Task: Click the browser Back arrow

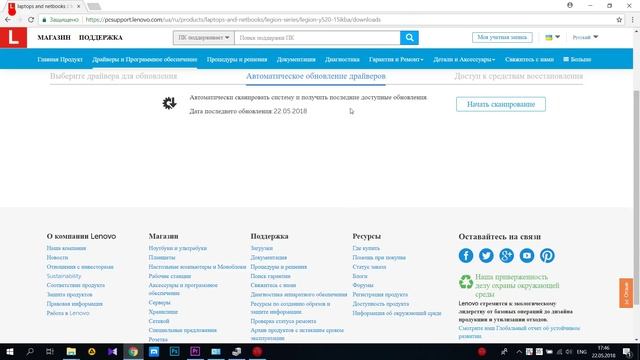Action: pyautogui.click(x=8, y=20)
